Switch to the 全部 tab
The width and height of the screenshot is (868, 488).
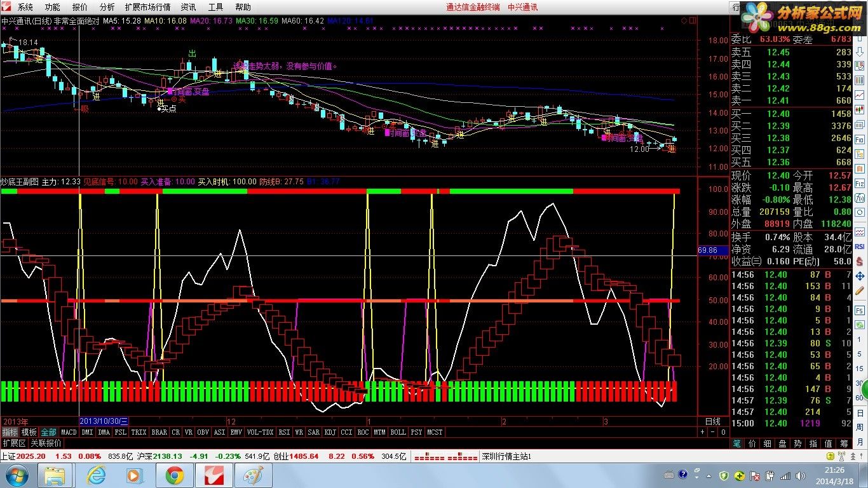pyautogui.click(x=48, y=432)
